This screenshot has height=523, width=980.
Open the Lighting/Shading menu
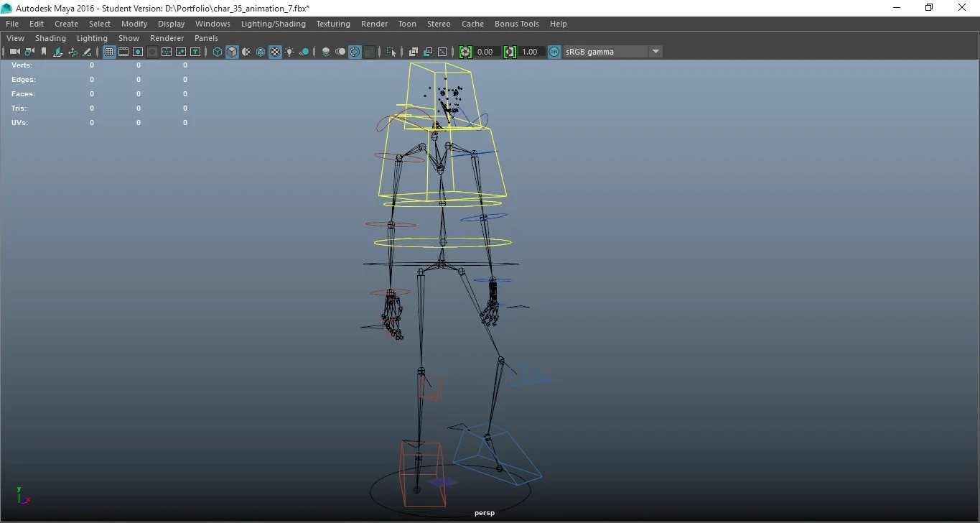pos(273,23)
